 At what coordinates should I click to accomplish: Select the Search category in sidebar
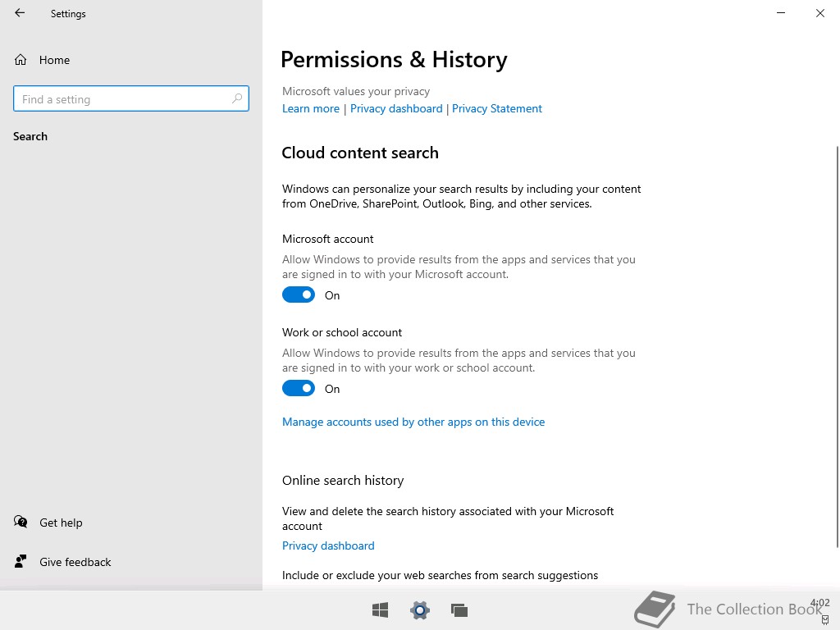point(30,137)
